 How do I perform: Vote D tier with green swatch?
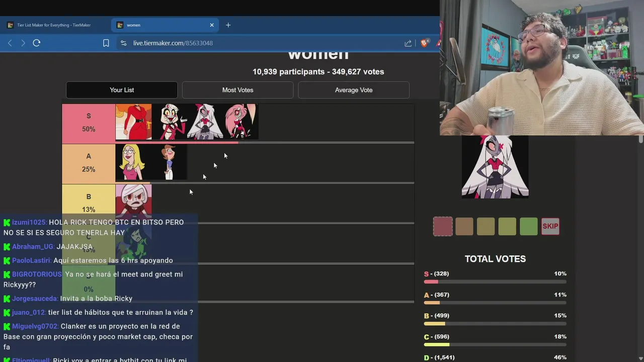pos(529,226)
